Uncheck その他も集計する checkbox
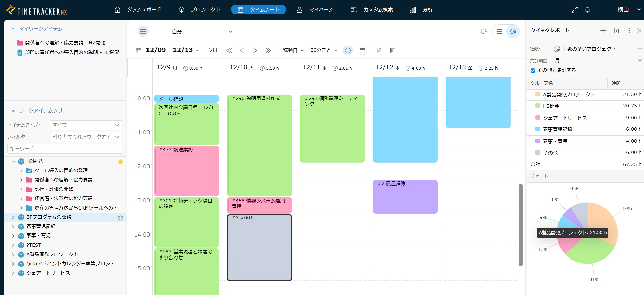Screen dimensions: 644x295 pos(533,70)
